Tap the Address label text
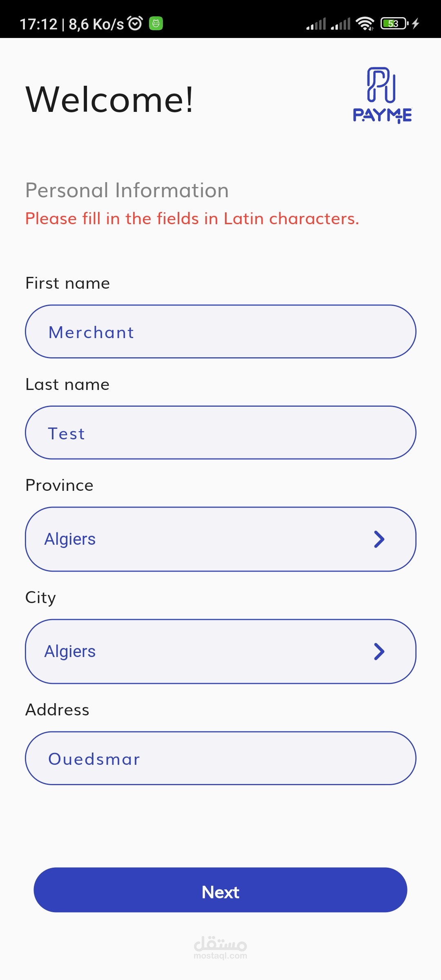This screenshot has width=441, height=980. (x=57, y=710)
